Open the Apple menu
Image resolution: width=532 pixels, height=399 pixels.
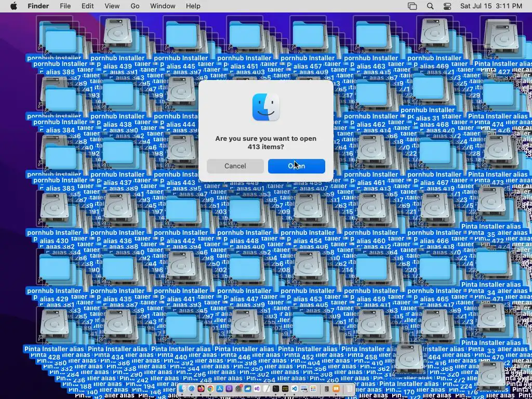[14, 6]
